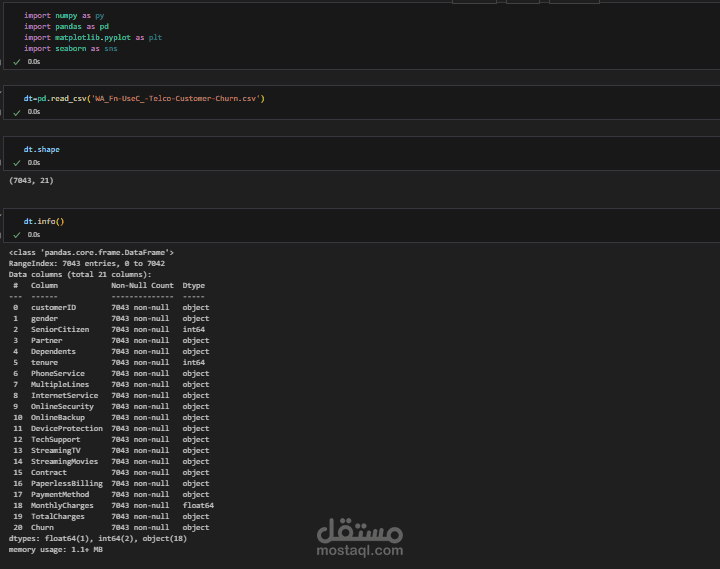Click the 'Dtype' header
This screenshot has width=720, height=569.
(194, 286)
